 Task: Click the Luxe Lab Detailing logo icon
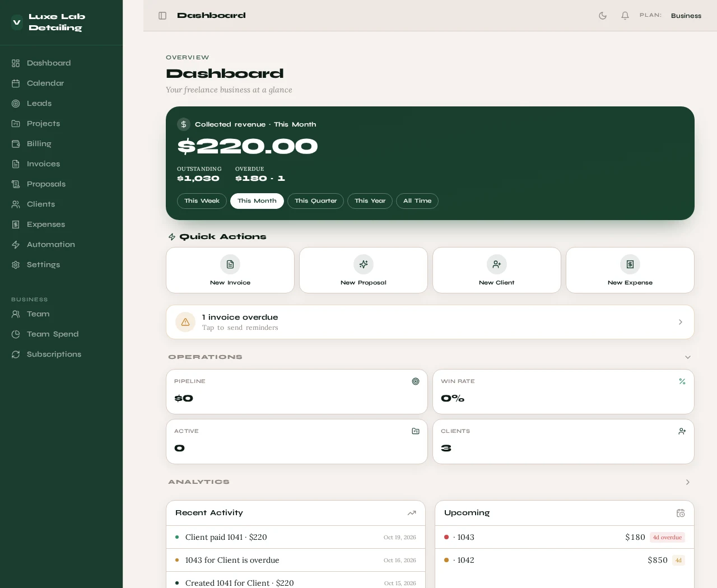tap(17, 22)
